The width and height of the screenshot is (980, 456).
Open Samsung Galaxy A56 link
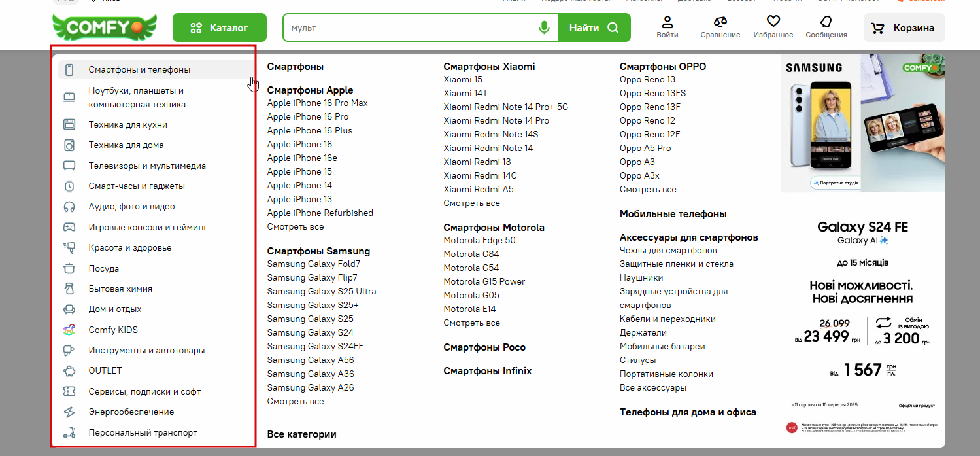(311, 360)
